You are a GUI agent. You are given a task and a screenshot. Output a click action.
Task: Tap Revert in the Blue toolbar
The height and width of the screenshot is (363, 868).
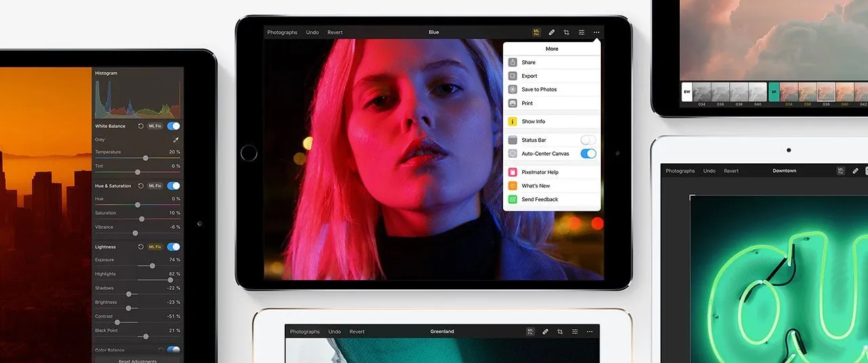click(335, 33)
